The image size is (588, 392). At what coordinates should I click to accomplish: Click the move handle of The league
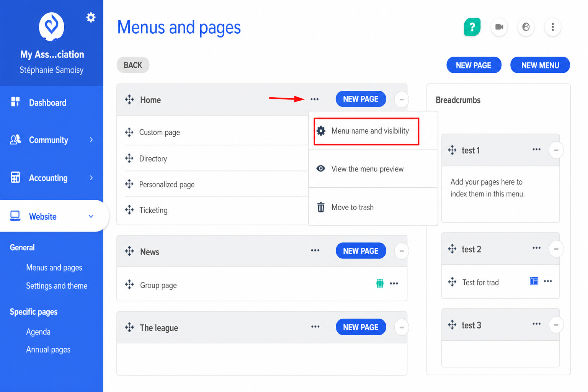point(129,327)
